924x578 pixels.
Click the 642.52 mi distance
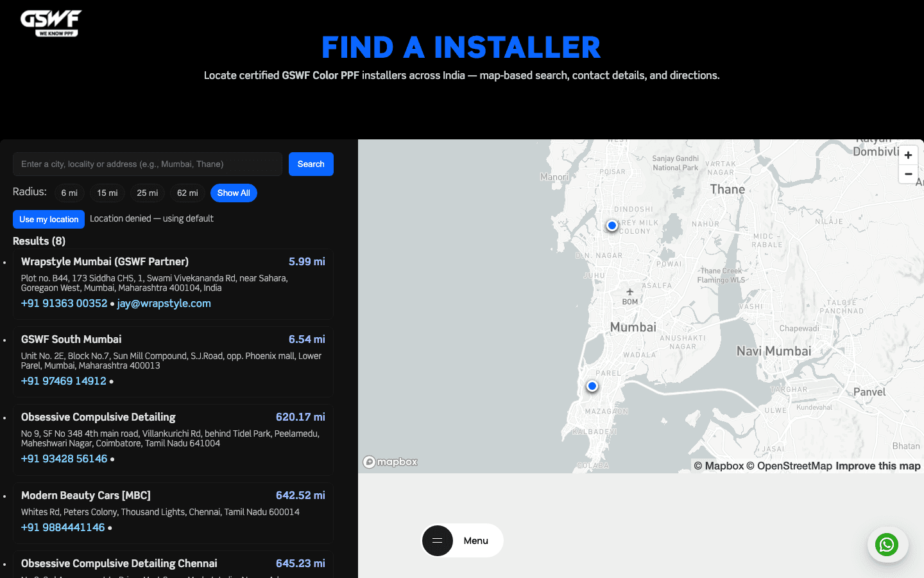tap(300, 495)
